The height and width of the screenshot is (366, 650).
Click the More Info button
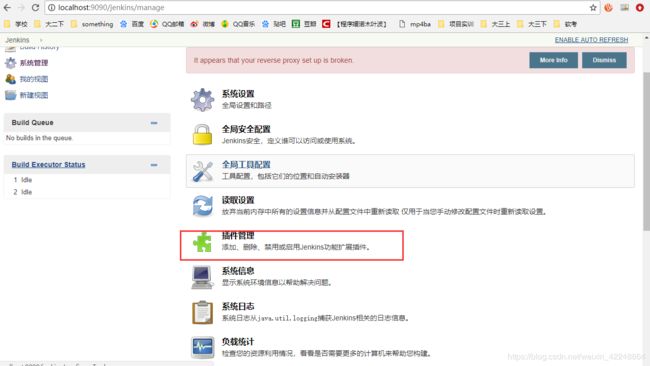click(553, 60)
